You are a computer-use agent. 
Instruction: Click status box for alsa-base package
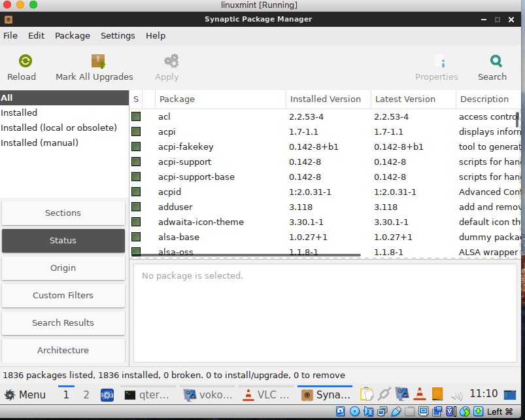pos(136,237)
